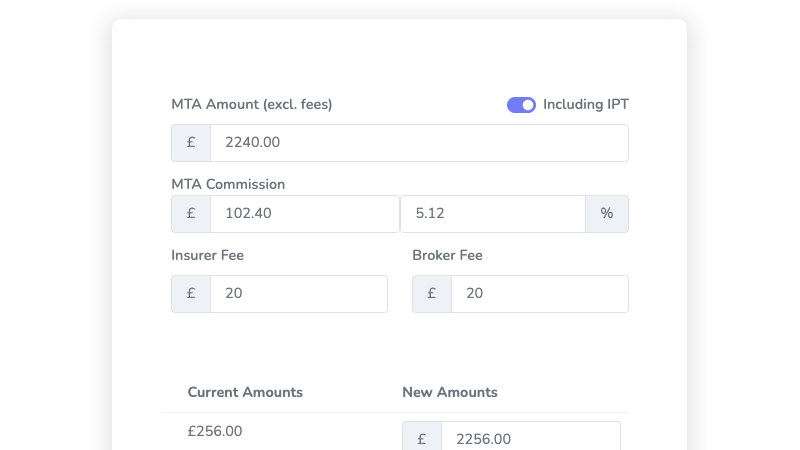800x450 pixels.
Task: Click the pound symbol in New Amounts row
Action: (422, 439)
